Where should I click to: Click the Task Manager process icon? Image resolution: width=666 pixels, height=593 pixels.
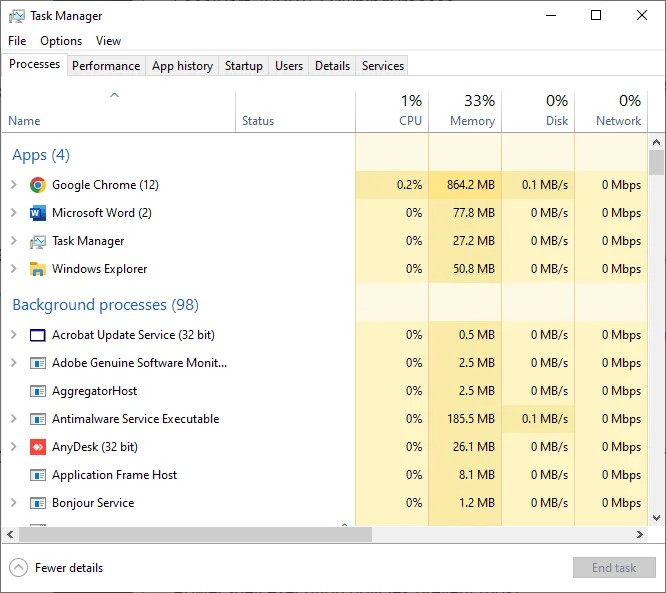[38, 241]
